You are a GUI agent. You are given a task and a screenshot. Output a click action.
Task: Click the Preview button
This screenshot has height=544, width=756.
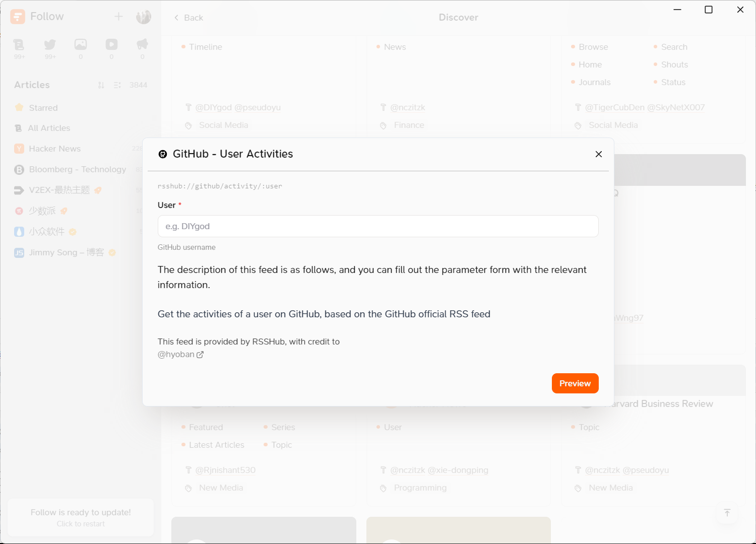tap(575, 383)
